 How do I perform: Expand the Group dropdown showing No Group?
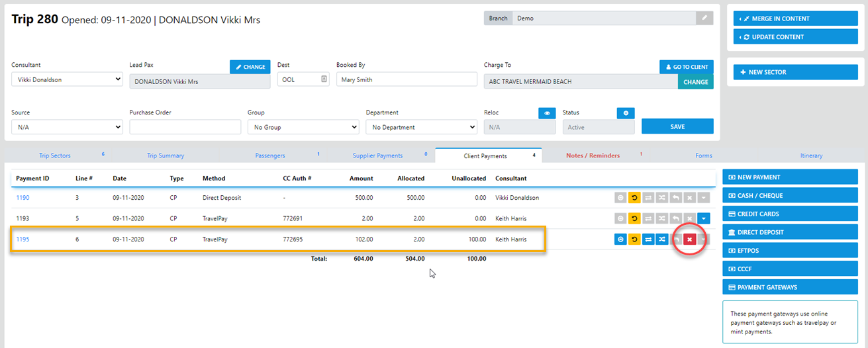coord(303,127)
